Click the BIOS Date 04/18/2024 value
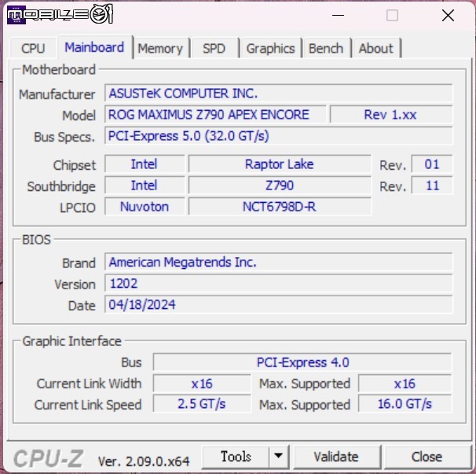 click(x=278, y=304)
